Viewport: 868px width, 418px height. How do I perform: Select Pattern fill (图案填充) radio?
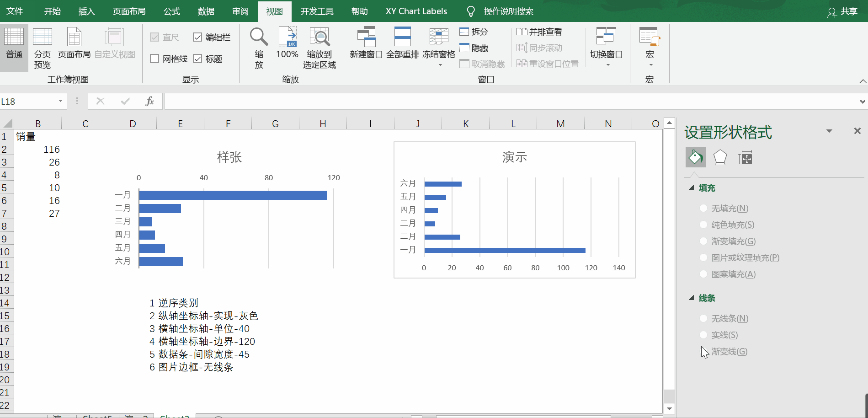pyautogui.click(x=703, y=274)
